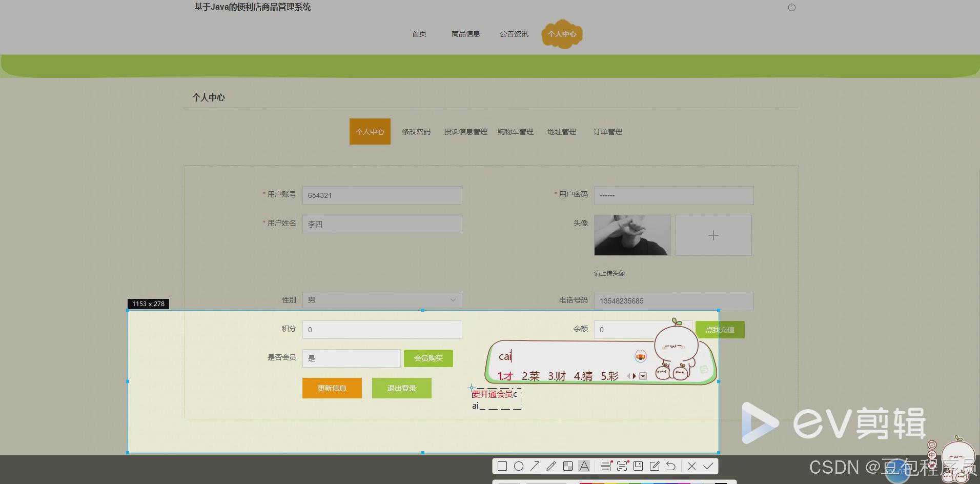Select the pencil drawing tool

(552, 466)
